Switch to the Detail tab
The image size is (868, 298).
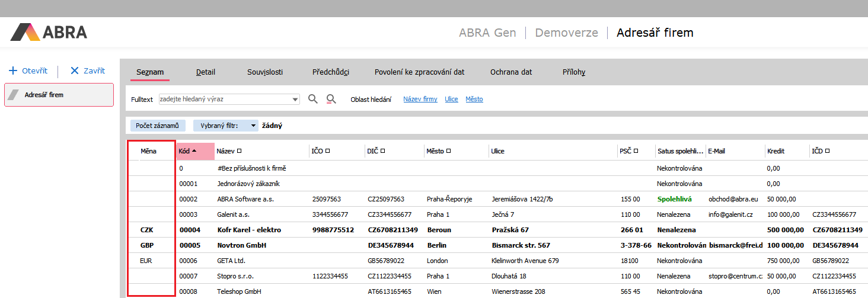point(206,72)
